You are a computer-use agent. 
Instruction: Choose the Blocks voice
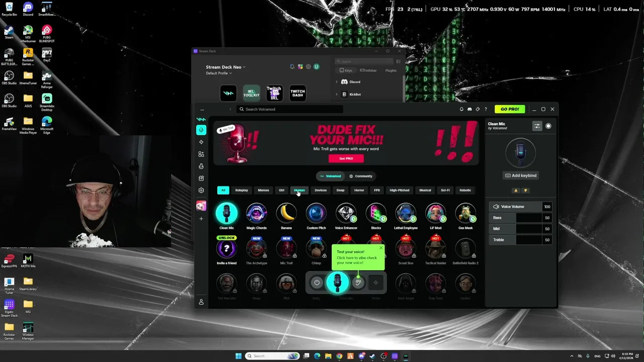(x=376, y=213)
